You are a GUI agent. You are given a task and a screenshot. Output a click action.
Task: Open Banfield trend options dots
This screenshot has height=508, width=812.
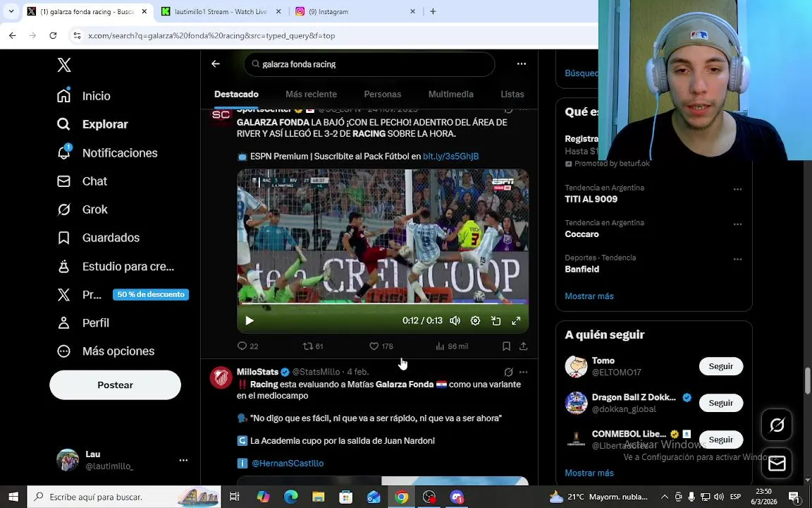[737, 259]
